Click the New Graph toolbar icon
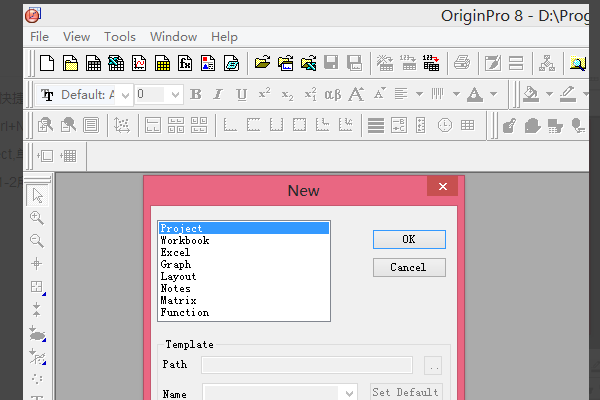Viewport: 600px width, 400px height. pos(139,63)
